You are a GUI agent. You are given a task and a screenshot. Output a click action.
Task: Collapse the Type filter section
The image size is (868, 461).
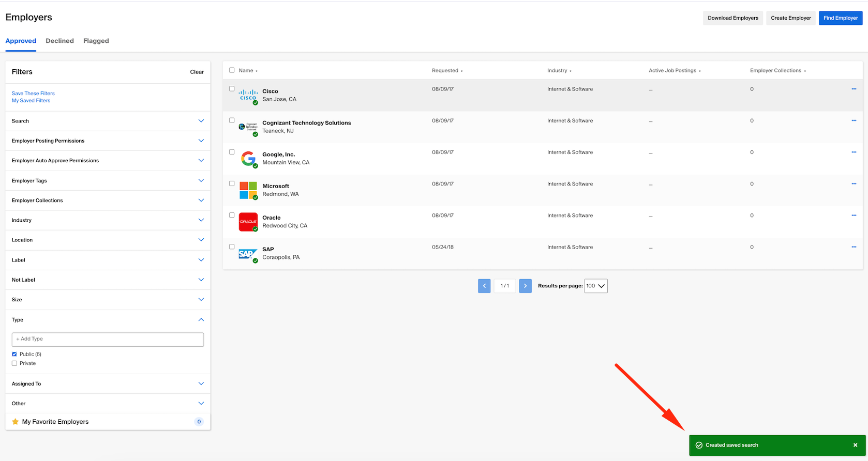coord(108,320)
